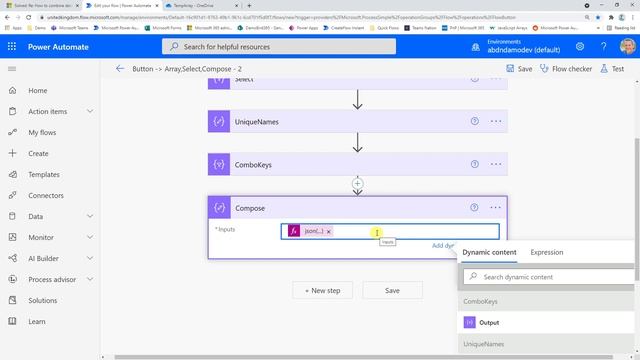Click the UniqueNames action icon
This screenshot has height=360, width=640.
[x=219, y=121]
